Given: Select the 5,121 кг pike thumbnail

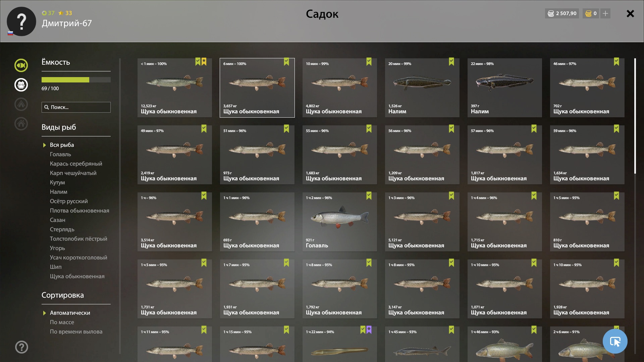Looking at the screenshot, I should (x=422, y=222).
